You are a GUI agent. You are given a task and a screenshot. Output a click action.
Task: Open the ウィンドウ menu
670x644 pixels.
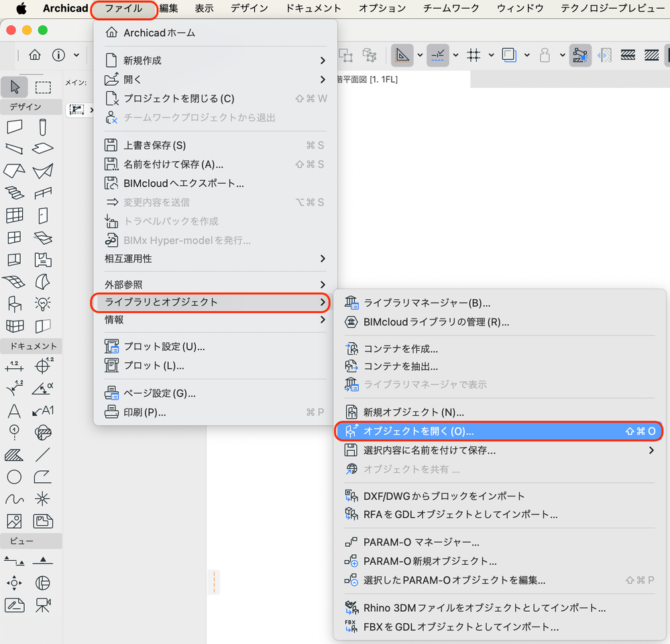pos(520,9)
